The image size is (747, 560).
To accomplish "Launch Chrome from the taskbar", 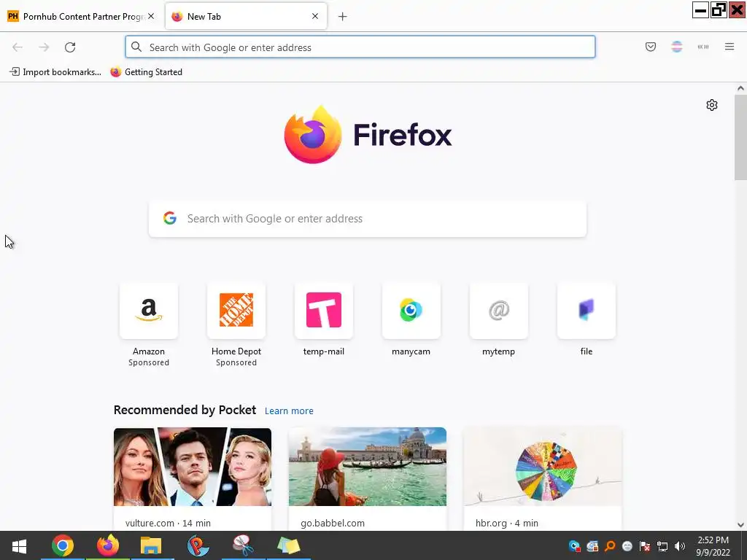I will pos(63,545).
